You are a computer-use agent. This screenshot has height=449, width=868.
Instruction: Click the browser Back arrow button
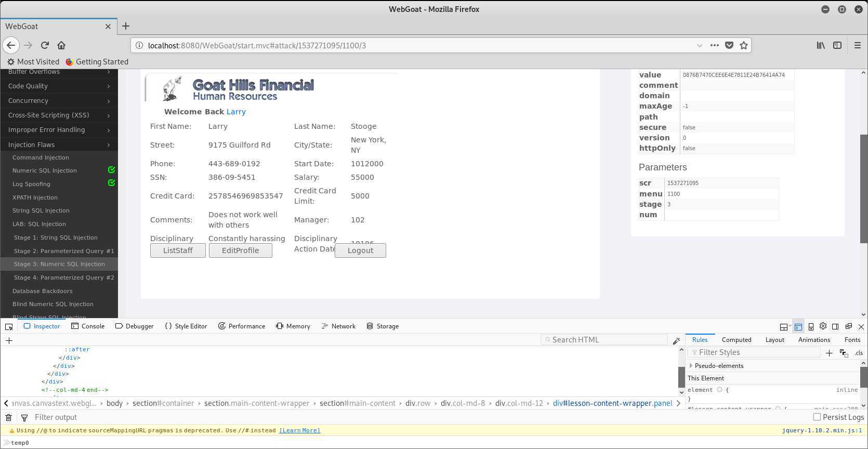coord(11,45)
